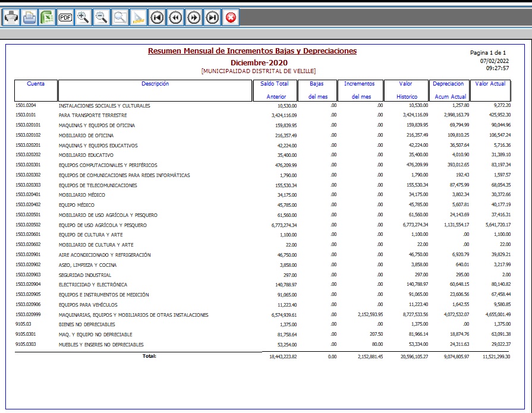The width and height of the screenshot is (532, 413).
Task: Select account 1503.020102
Action: pyautogui.click(x=28, y=135)
